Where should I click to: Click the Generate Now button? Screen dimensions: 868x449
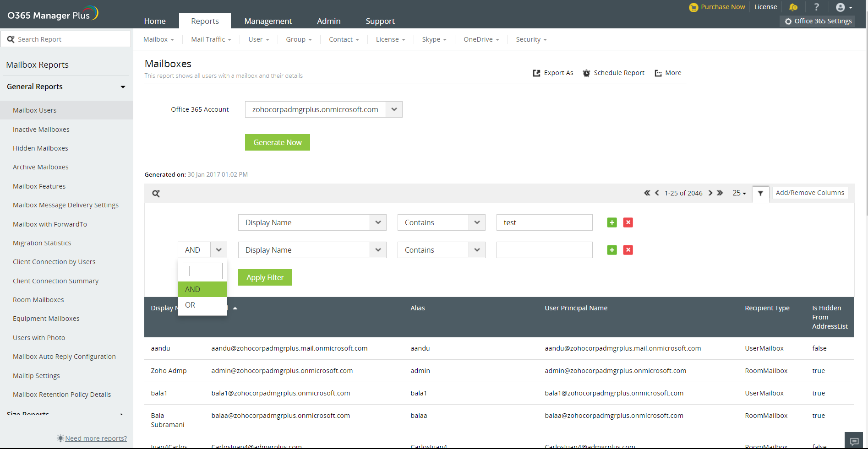pos(278,142)
